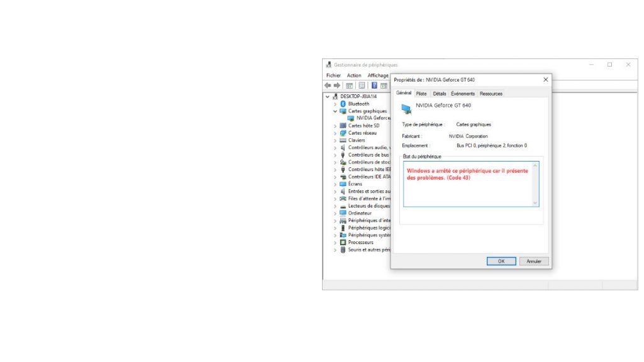Select the Cartes graphiques category icon
Viewport: 644px width, 362px height.
[x=343, y=111]
